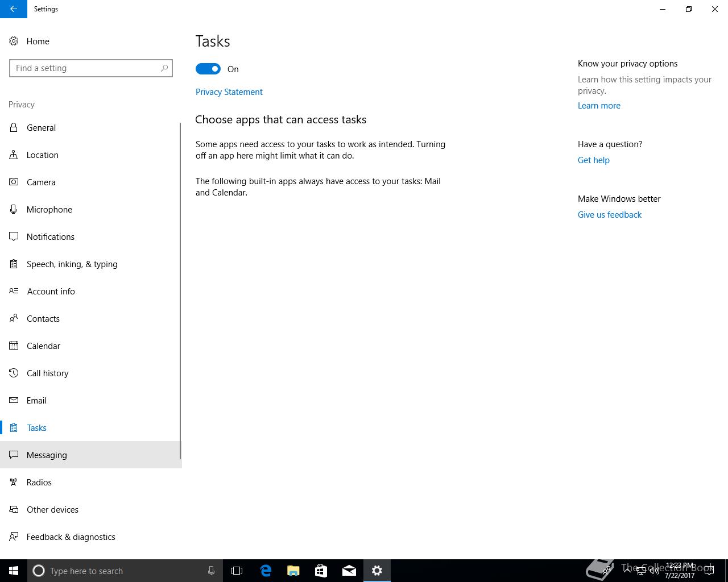Click the Home gear icon
The width and height of the screenshot is (728, 582).
(14, 41)
